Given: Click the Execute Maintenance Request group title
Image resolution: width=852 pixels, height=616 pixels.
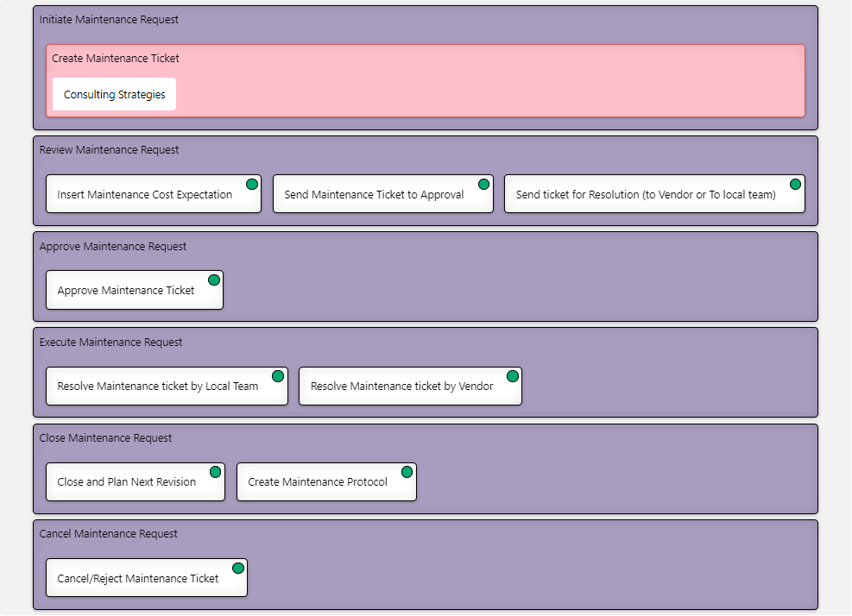Looking at the screenshot, I should (x=111, y=343).
